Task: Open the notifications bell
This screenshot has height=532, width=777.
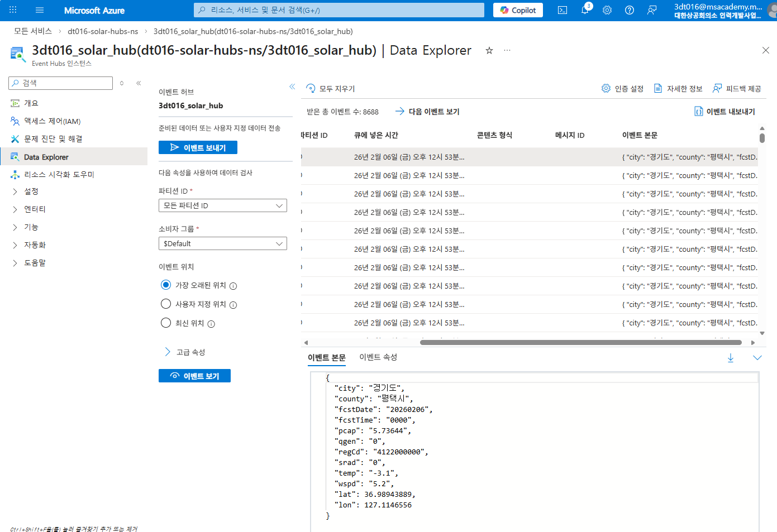Action: (585, 10)
